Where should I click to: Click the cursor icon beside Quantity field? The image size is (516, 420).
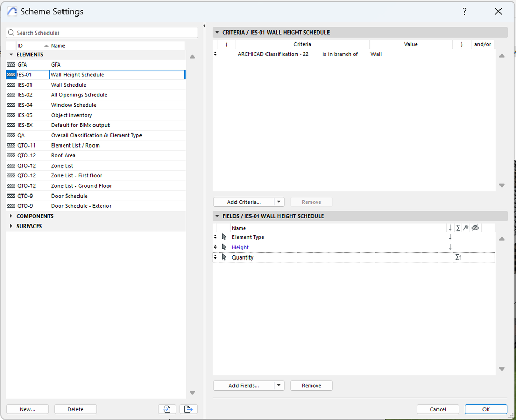224,257
